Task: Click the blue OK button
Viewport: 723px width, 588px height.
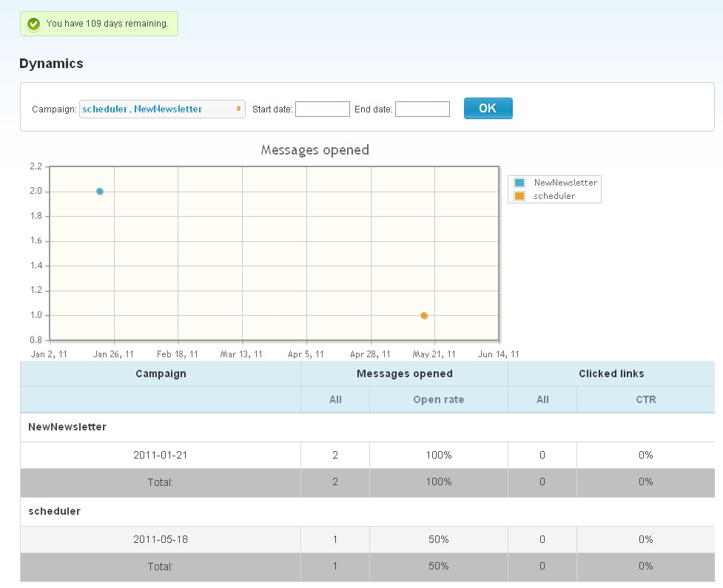Action: point(488,108)
